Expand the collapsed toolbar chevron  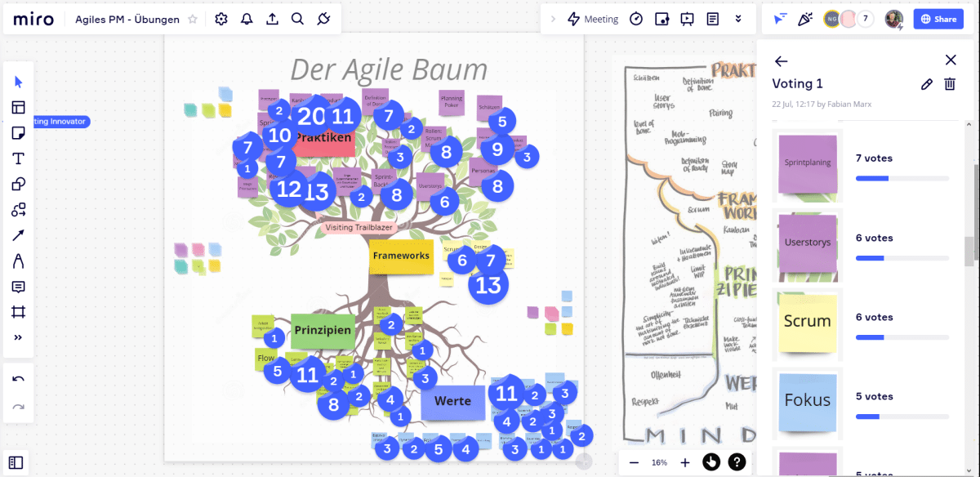pyautogui.click(x=553, y=19)
